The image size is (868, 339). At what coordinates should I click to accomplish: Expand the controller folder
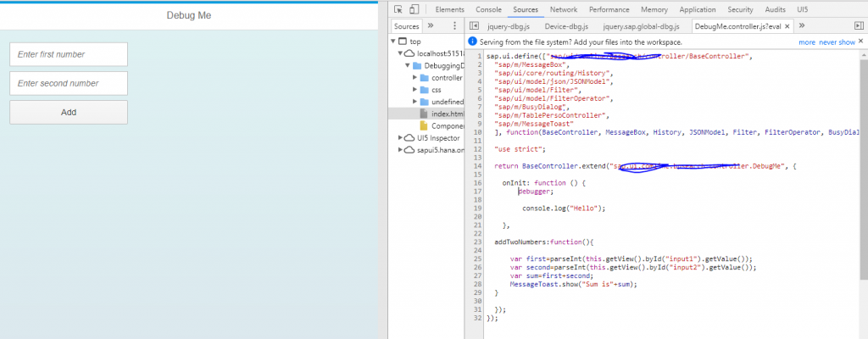coord(415,78)
